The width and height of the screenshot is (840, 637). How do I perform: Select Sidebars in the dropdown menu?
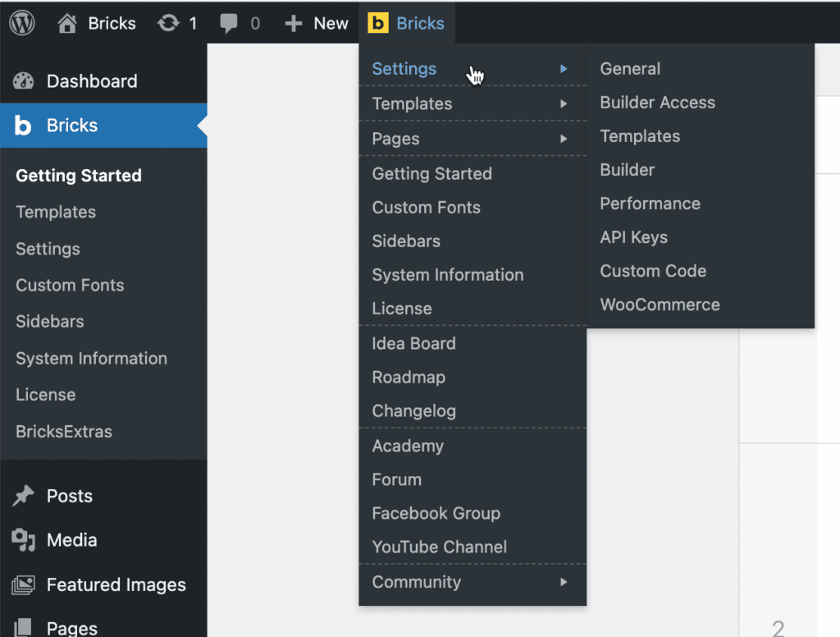(406, 241)
